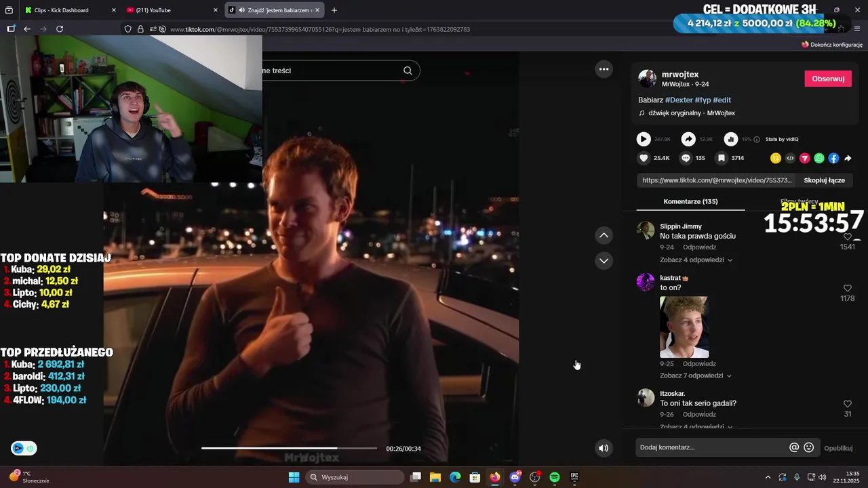Click Skopiuj łącze to copy link

pyautogui.click(x=824, y=180)
